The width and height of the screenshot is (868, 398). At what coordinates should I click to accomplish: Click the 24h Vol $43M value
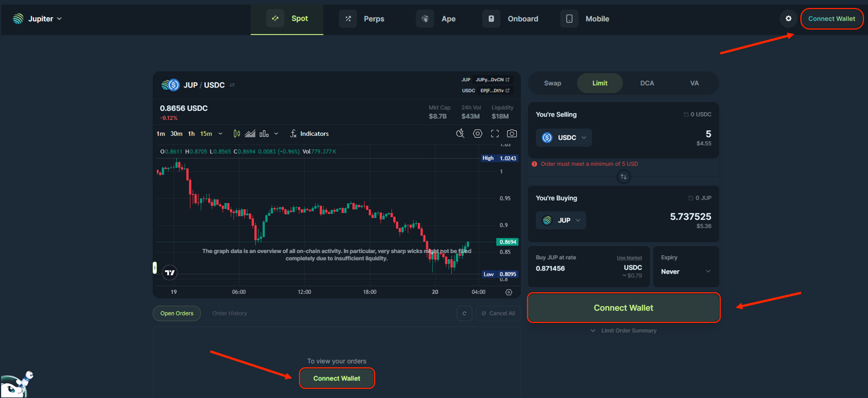[x=470, y=116]
